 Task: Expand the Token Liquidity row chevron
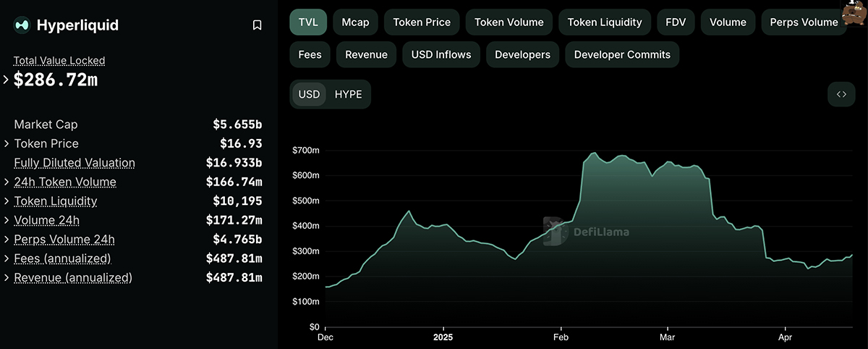coord(7,201)
